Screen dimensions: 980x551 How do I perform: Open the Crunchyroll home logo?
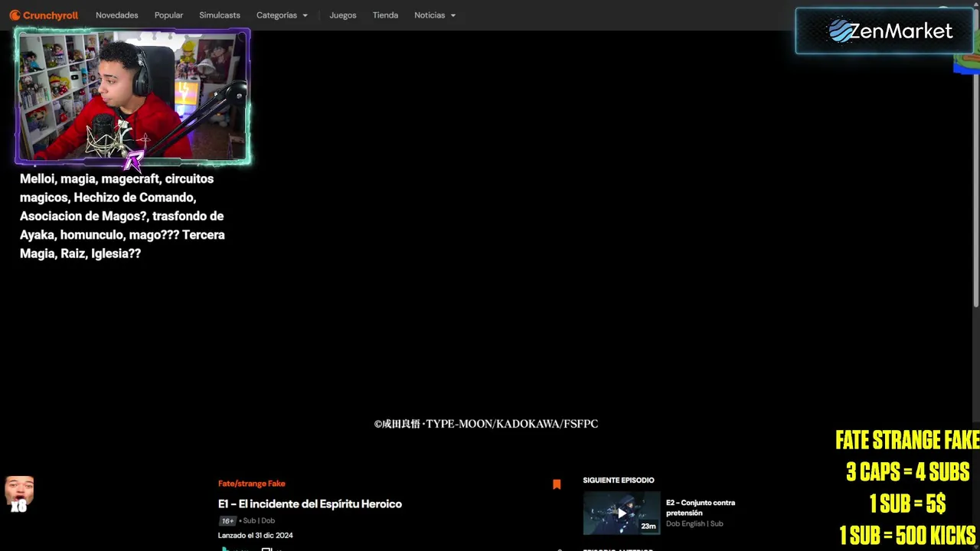pyautogui.click(x=44, y=15)
